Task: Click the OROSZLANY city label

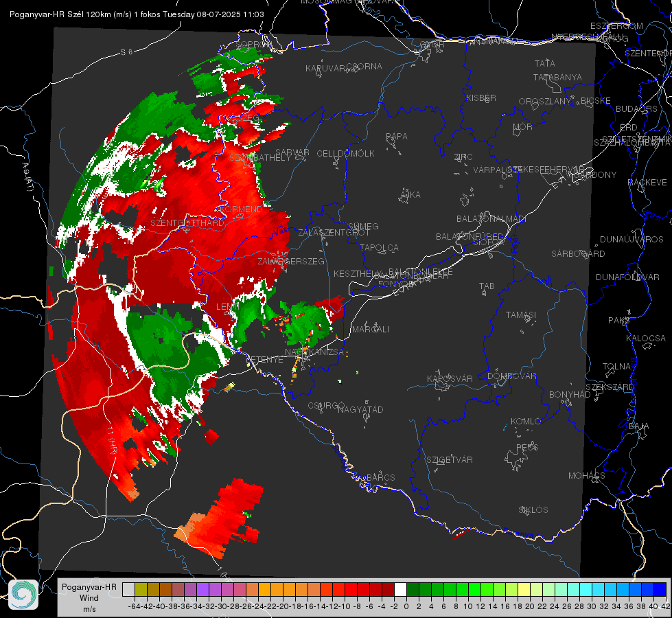Action: (545, 102)
